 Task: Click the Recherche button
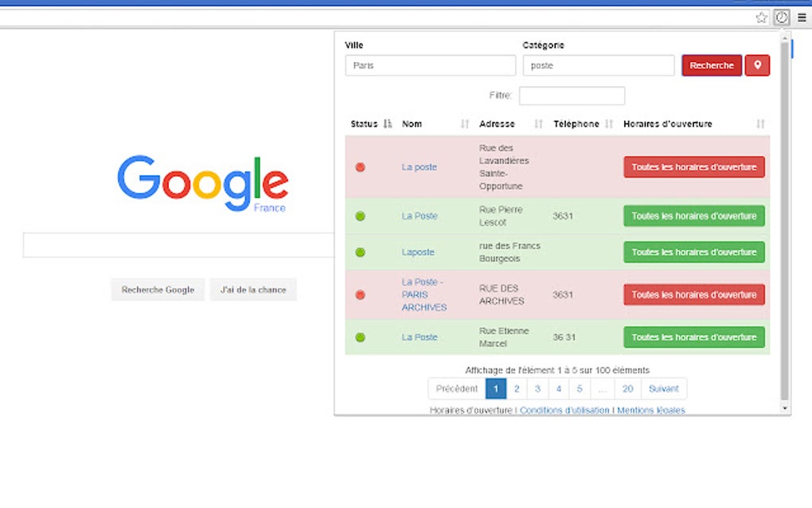click(711, 65)
